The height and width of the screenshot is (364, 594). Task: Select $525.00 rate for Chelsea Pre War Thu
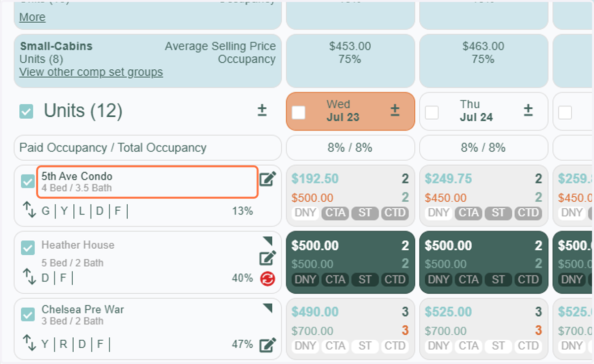point(448,312)
